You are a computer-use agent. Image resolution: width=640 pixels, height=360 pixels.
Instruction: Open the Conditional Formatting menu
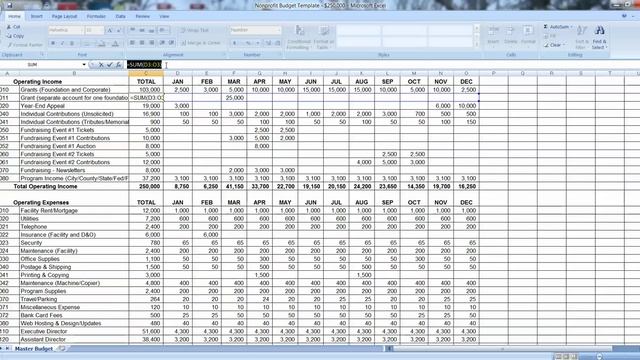(299, 38)
